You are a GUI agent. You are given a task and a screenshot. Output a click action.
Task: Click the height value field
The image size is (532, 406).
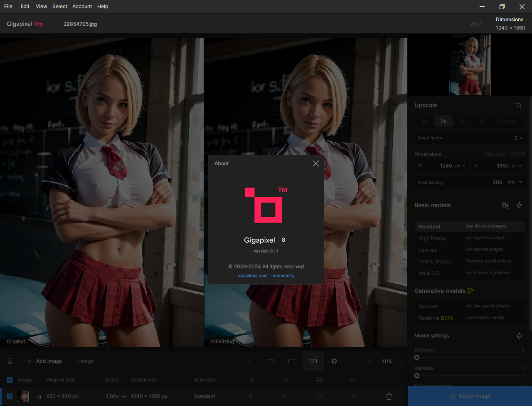coord(502,166)
